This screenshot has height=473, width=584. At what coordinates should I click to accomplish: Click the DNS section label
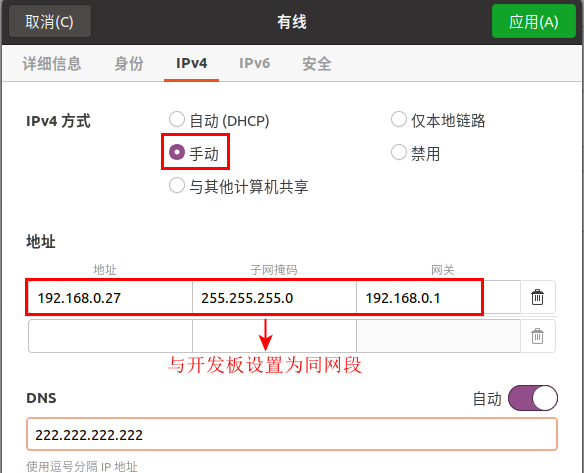41,398
